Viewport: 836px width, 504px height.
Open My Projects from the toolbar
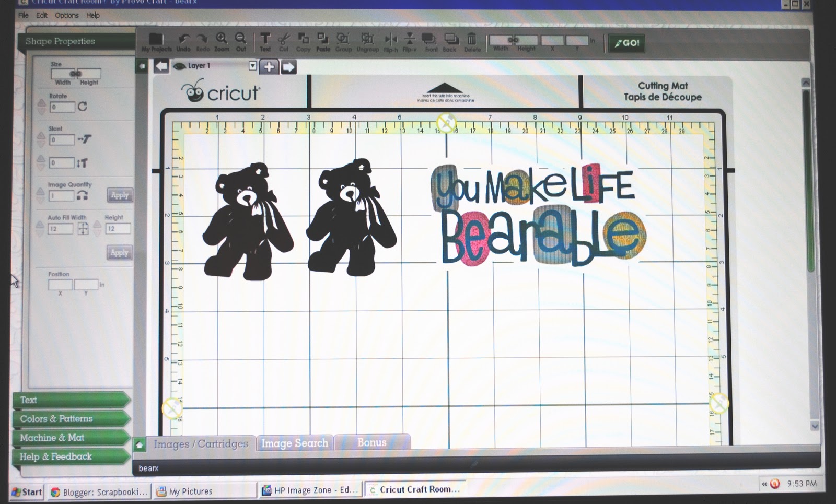(x=156, y=42)
